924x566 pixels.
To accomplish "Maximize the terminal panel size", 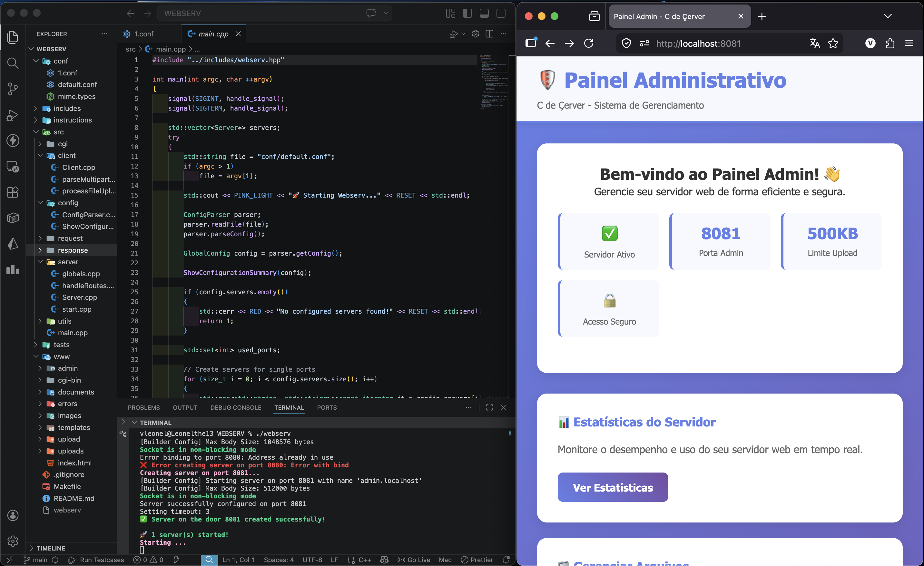I will 489,407.
